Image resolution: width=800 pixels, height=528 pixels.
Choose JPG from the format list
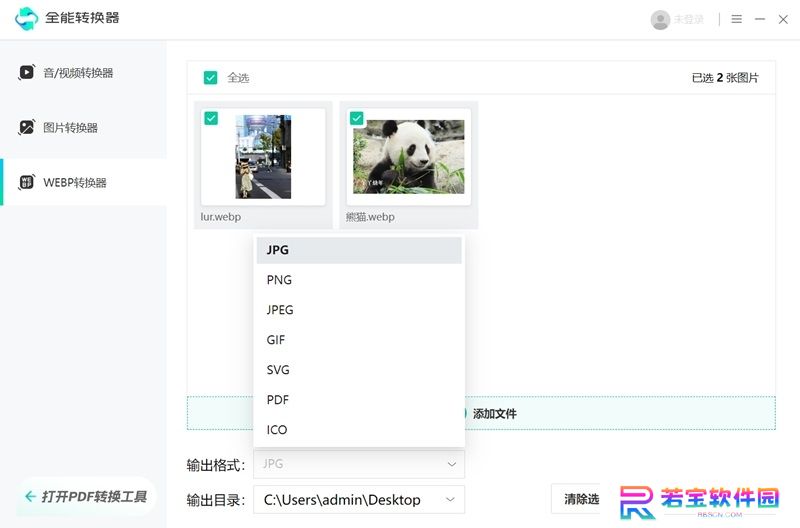point(359,250)
